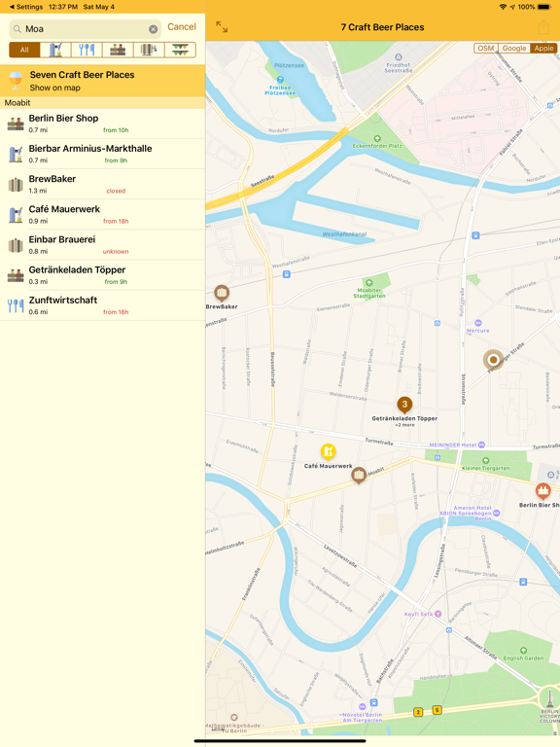This screenshot has width=560, height=747.
Task: Tap the Mercure hotel map marker
Action: pos(477,324)
